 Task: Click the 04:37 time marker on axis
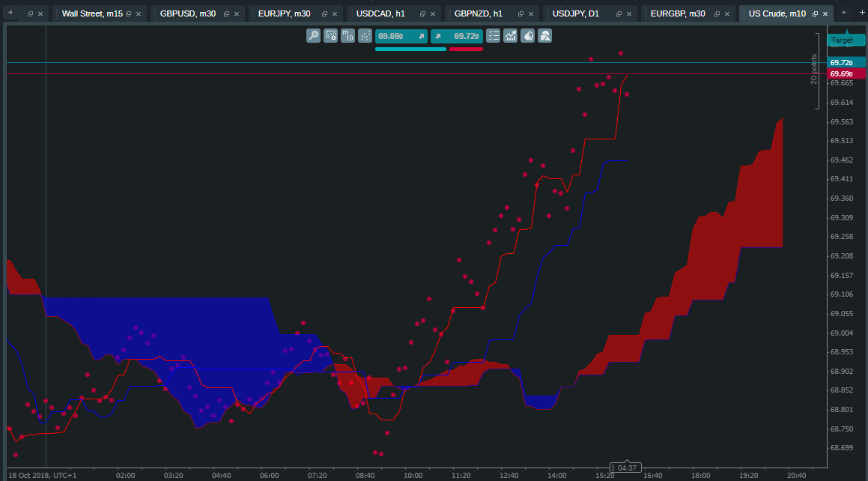[x=626, y=467]
